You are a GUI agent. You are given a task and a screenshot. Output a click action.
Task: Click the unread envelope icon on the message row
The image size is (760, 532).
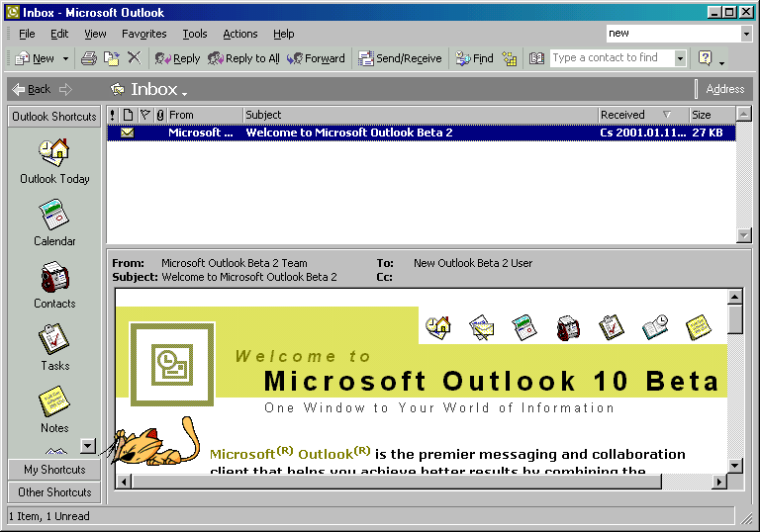tap(128, 133)
